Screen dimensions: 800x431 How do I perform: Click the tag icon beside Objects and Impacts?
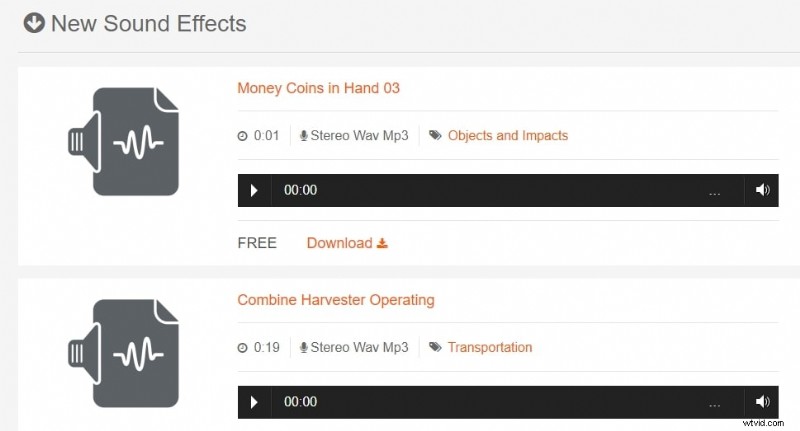pyautogui.click(x=435, y=136)
